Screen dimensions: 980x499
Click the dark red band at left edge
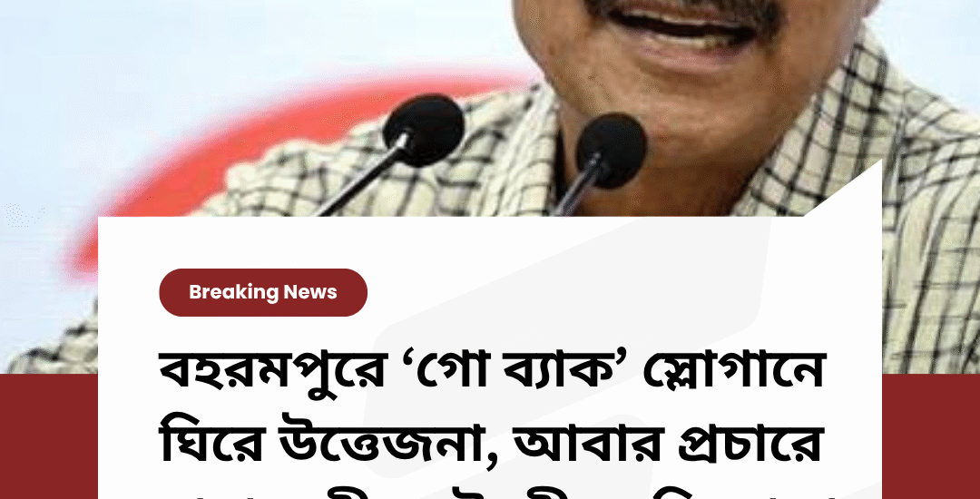click(49, 435)
